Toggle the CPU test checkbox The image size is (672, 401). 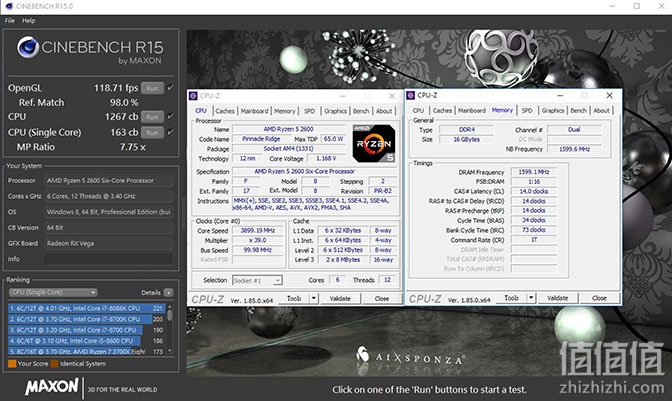(171, 116)
